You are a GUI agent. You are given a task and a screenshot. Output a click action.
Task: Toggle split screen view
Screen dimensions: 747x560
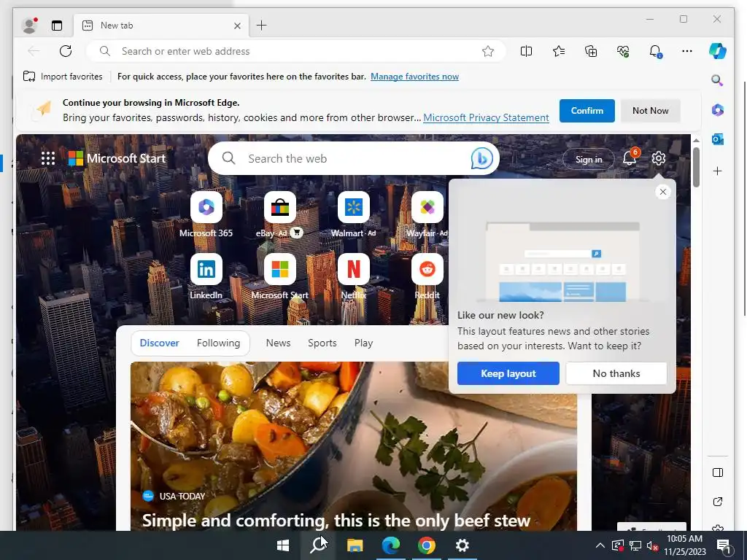(x=526, y=51)
